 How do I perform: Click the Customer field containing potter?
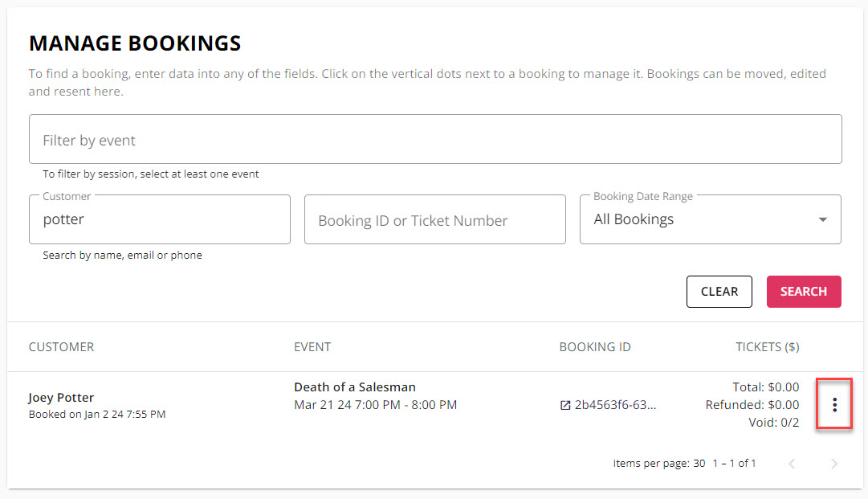[x=160, y=219]
